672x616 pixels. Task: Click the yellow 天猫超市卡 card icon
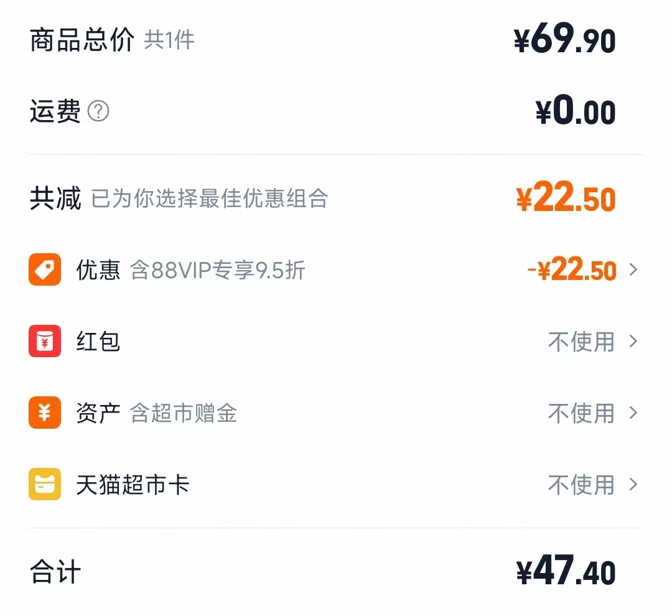click(x=44, y=484)
